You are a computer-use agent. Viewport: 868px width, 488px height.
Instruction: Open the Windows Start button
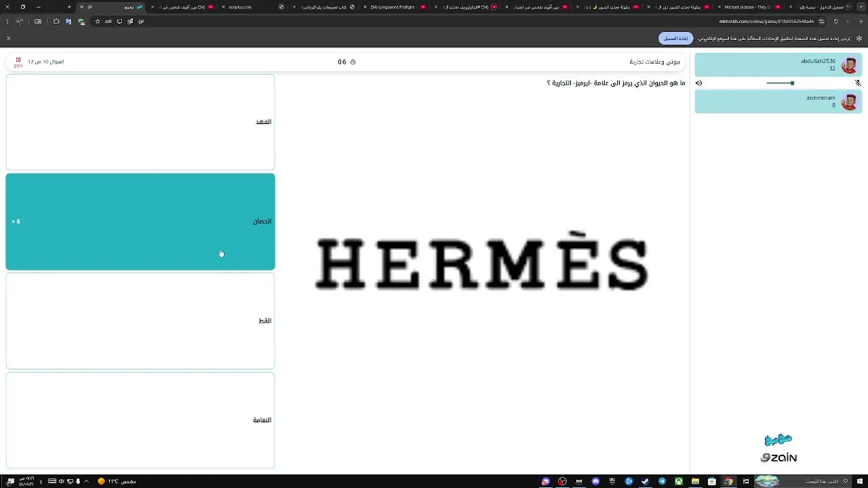[860, 481]
